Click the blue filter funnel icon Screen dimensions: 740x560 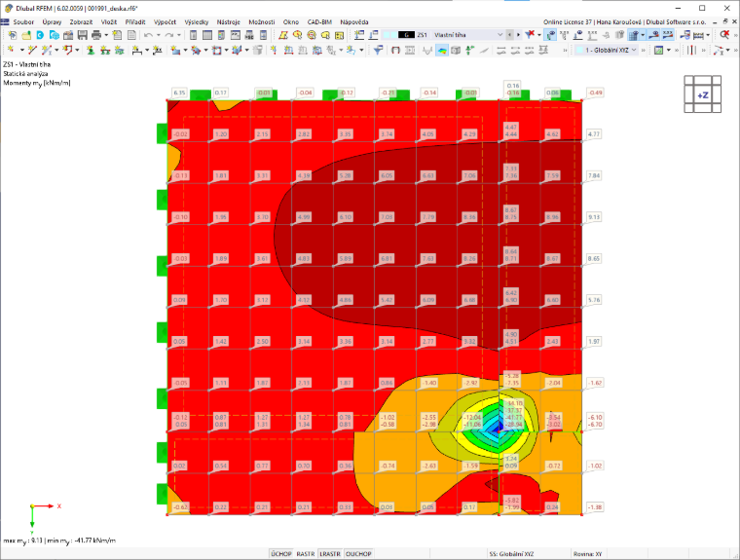click(378, 50)
